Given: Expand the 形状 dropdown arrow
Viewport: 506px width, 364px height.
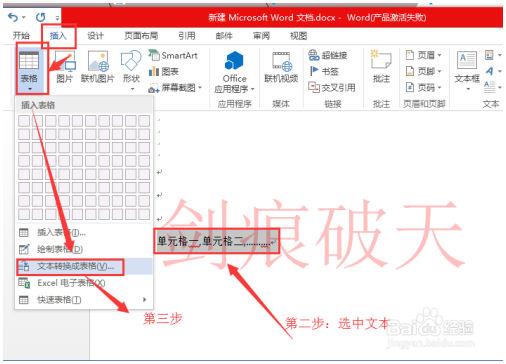Looking at the screenshot, I should 132,89.
